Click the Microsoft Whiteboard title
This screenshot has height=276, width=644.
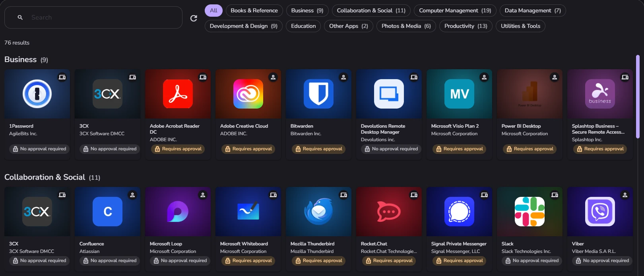point(244,243)
